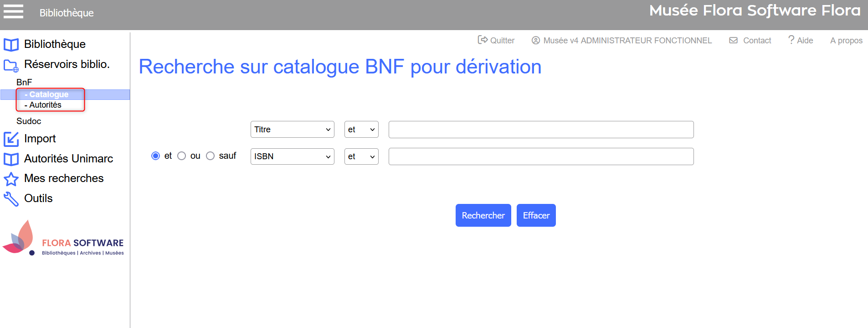Click the Contact envelope icon
Viewport: 868px width, 328px height.
point(733,41)
